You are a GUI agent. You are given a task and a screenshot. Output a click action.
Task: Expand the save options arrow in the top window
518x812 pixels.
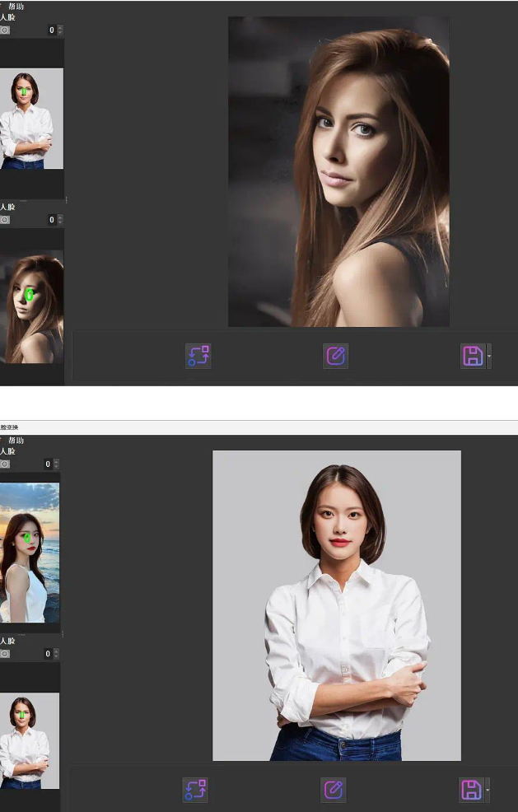coord(489,356)
